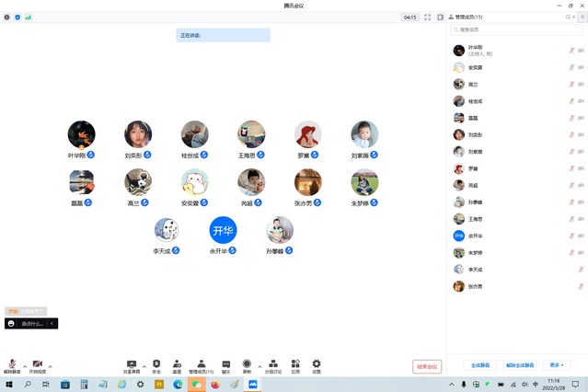
Task: Toggle microphone with 解除静音 button
Action: pyautogui.click(x=12, y=365)
